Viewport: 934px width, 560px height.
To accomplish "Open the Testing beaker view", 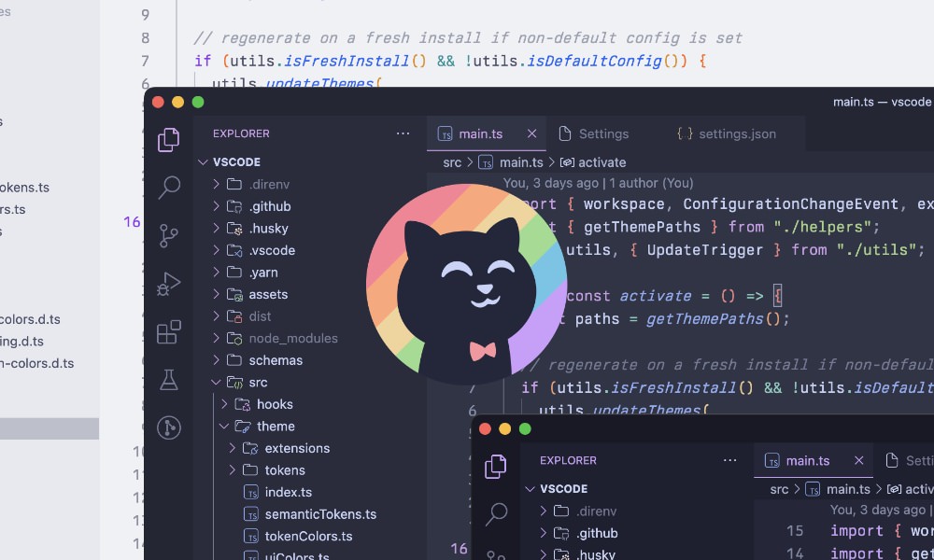I will 169,379.
